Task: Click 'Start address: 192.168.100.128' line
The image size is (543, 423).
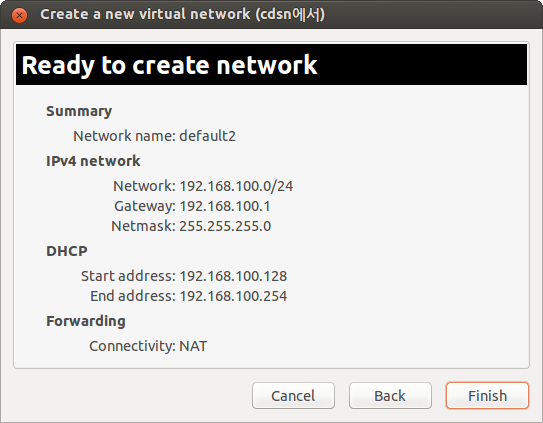Action: tap(184, 276)
